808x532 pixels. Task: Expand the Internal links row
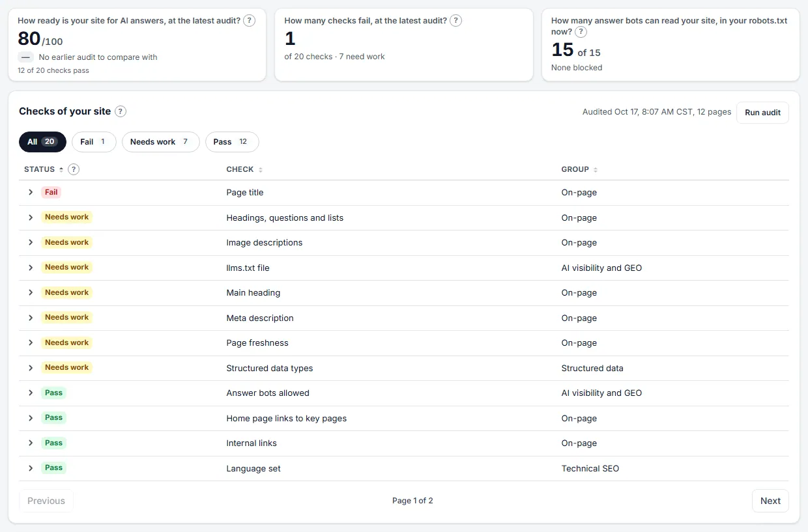click(31, 443)
